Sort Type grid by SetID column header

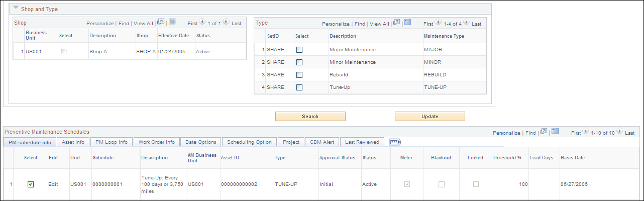coord(273,36)
